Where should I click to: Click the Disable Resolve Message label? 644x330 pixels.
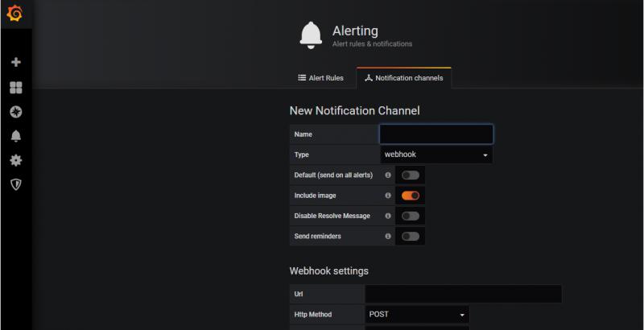(332, 216)
